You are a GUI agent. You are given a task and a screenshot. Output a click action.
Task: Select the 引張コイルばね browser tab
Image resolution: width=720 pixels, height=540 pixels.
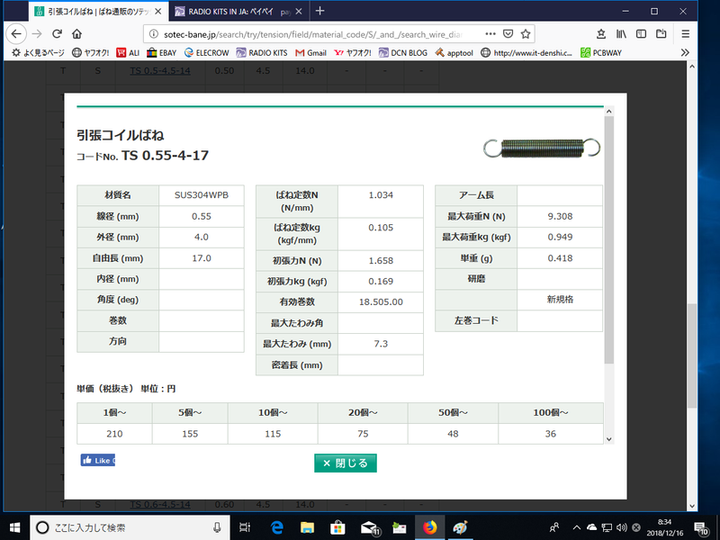click(90, 11)
